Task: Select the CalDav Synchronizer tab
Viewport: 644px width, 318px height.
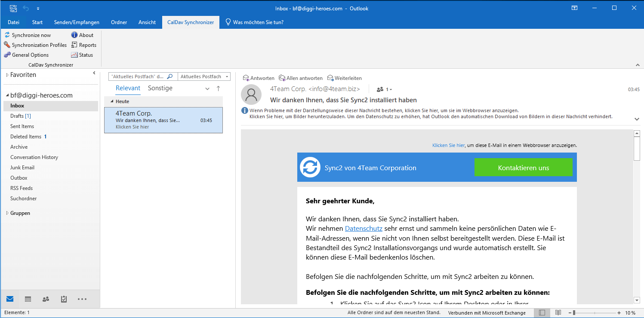Action: click(191, 22)
